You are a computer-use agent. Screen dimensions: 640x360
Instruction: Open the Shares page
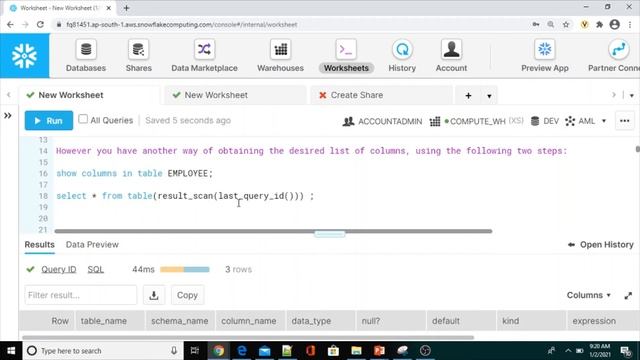pos(138,56)
